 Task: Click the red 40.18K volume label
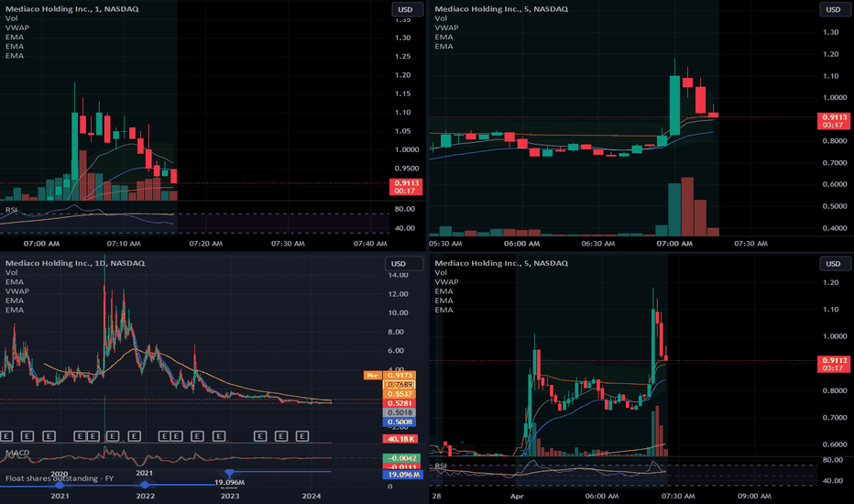click(x=400, y=439)
